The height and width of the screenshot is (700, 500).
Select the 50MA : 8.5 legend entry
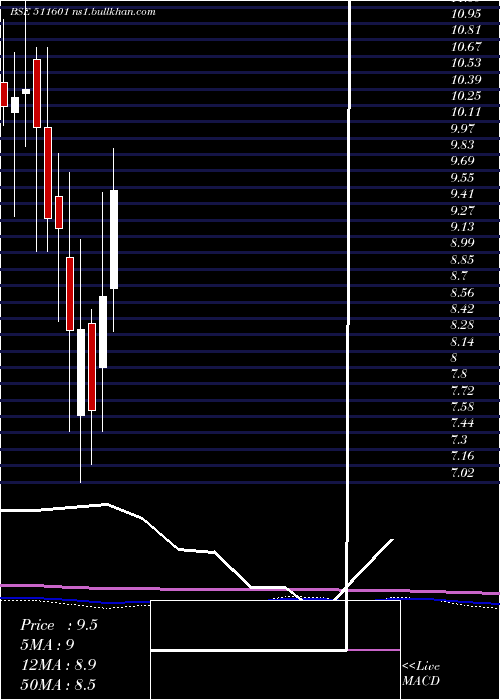pyautogui.click(x=58, y=684)
